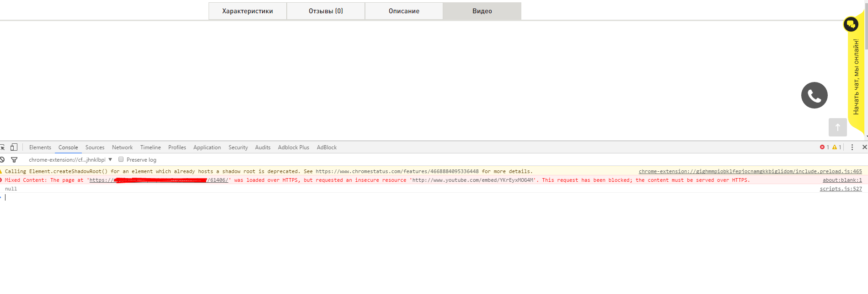Open the Описание tab
Image resolution: width=868 pixels, height=294 pixels.
coord(404,11)
